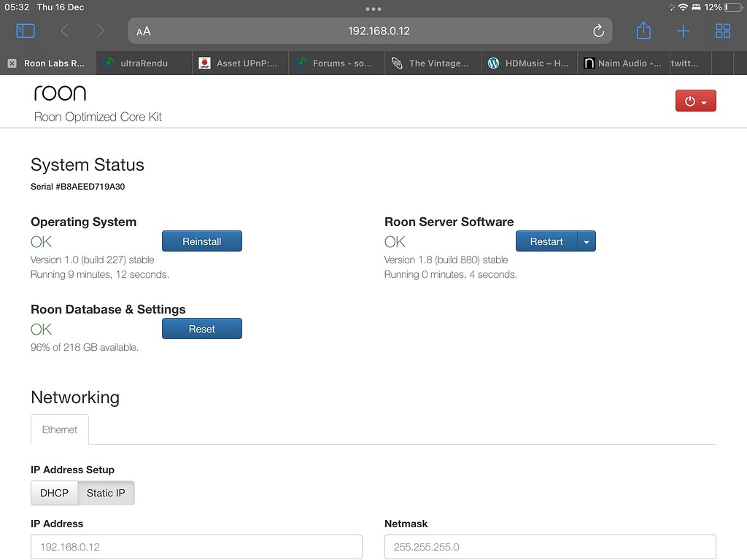Open the Restart dropdown arrow
Screen dimensions: 747x560
(587, 241)
